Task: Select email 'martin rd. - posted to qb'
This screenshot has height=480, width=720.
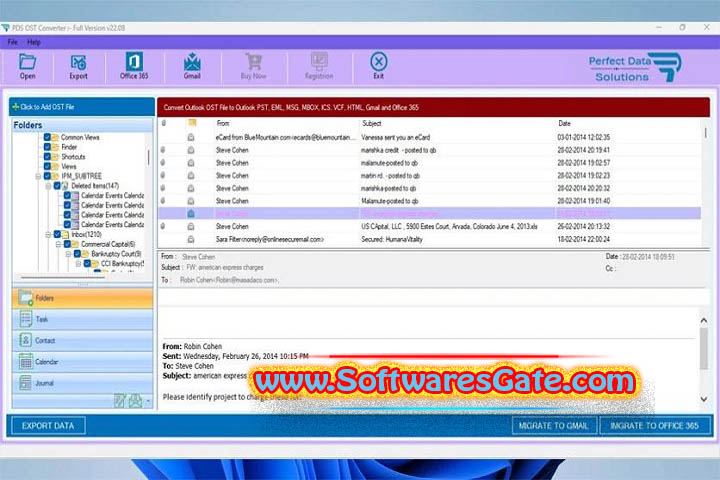Action: (x=429, y=176)
